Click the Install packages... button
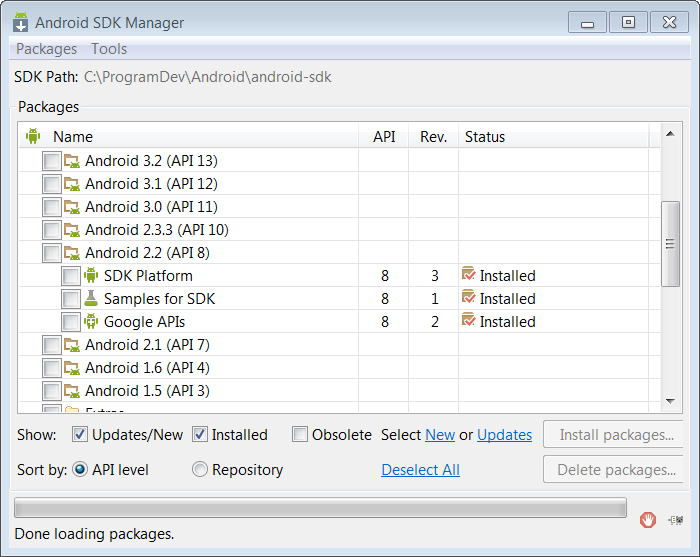 (614, 434)
